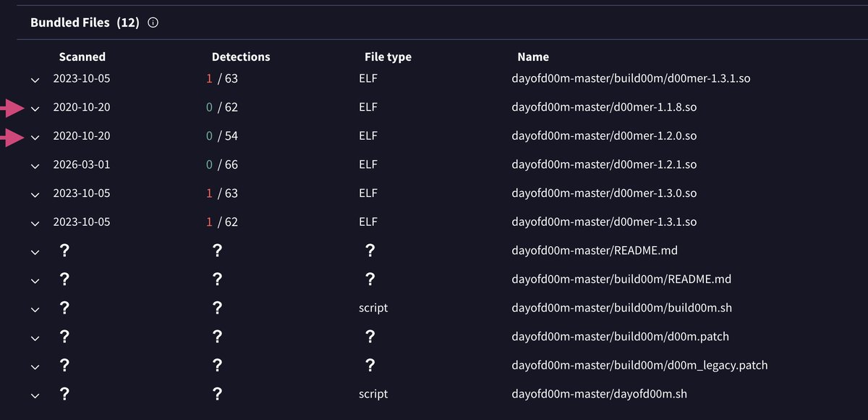This screenshot has width=868, height=420.
Task: Click the Name column header
Action: click(533, 56)
